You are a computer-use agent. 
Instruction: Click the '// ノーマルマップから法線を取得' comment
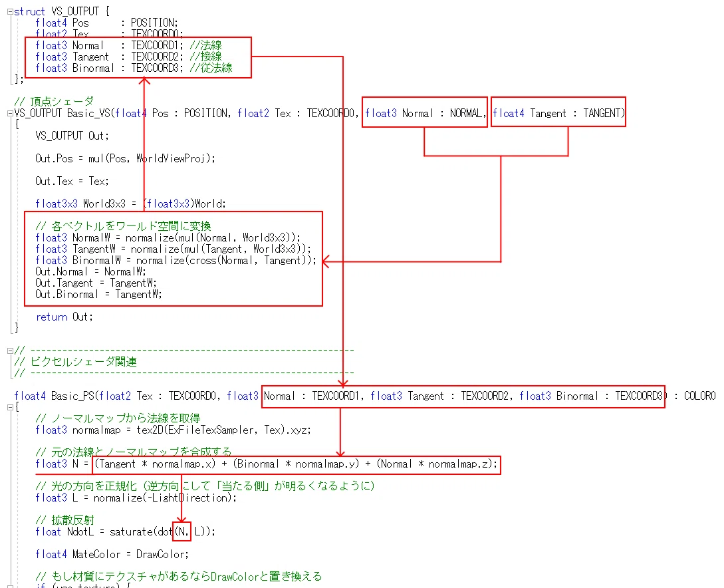click(118, 418)
